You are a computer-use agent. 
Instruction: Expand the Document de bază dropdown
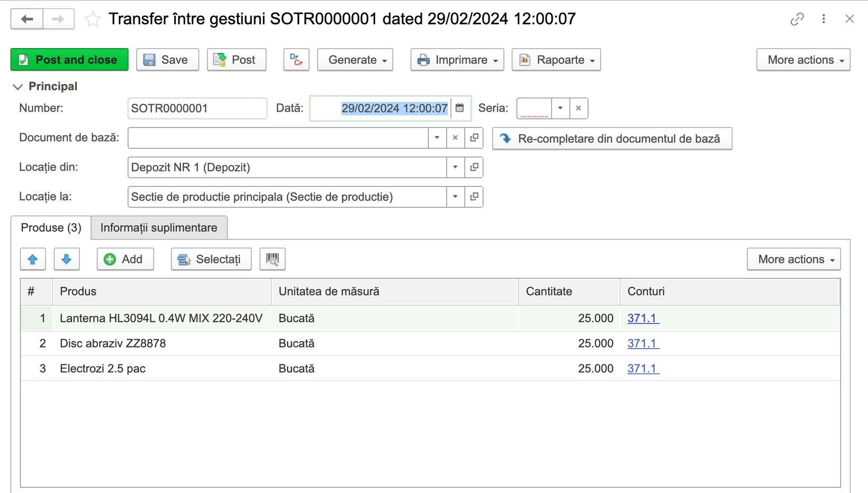tap(437, 138)
